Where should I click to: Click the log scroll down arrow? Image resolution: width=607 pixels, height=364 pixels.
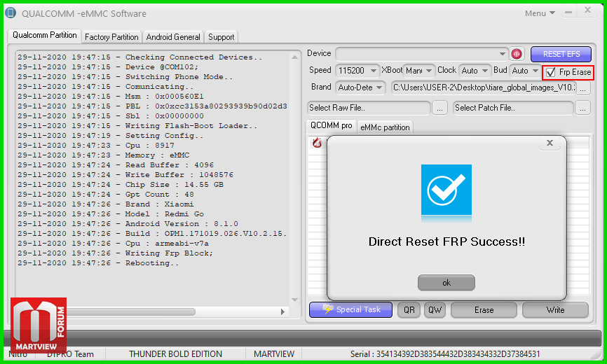(x=294, y=300)
